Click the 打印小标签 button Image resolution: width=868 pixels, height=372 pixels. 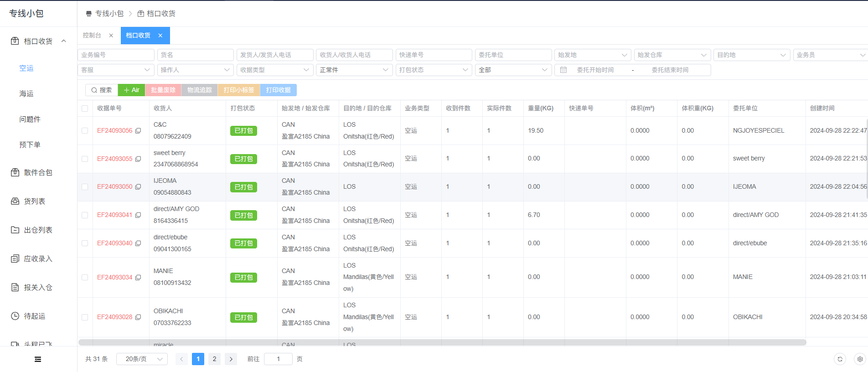[239, 90]
